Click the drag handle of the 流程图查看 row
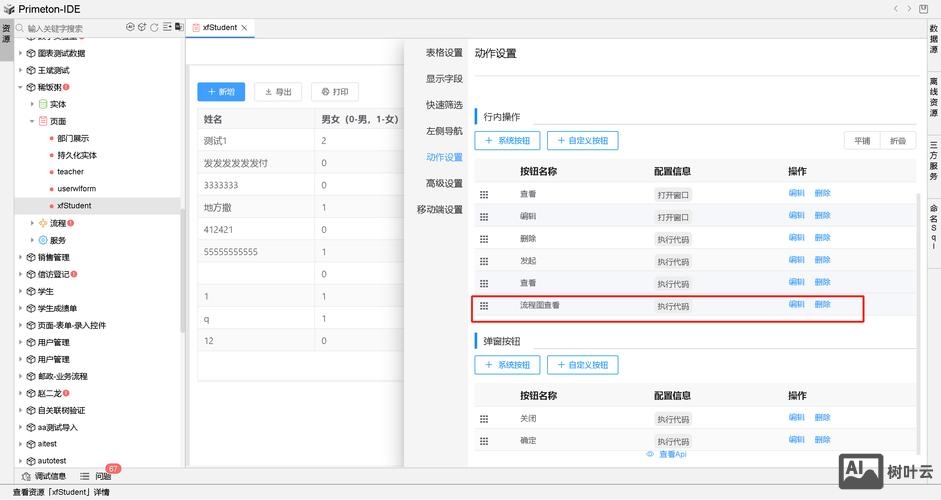Viewport: 941px width, 500px height. tap(484, 306)
